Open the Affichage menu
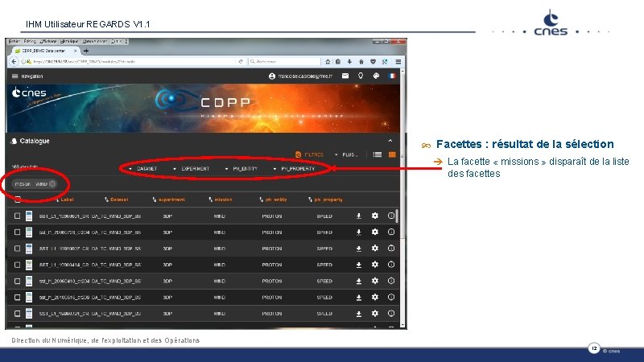 (48, 42)
